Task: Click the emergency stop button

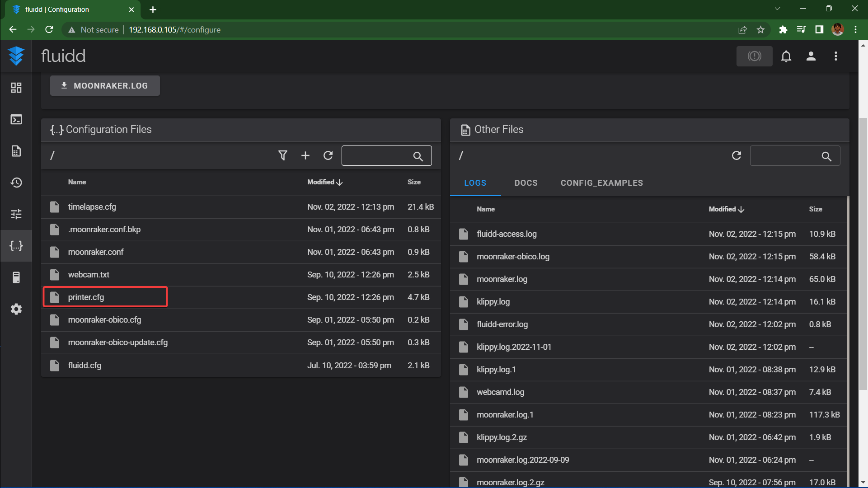Action: tap(754, 56)
